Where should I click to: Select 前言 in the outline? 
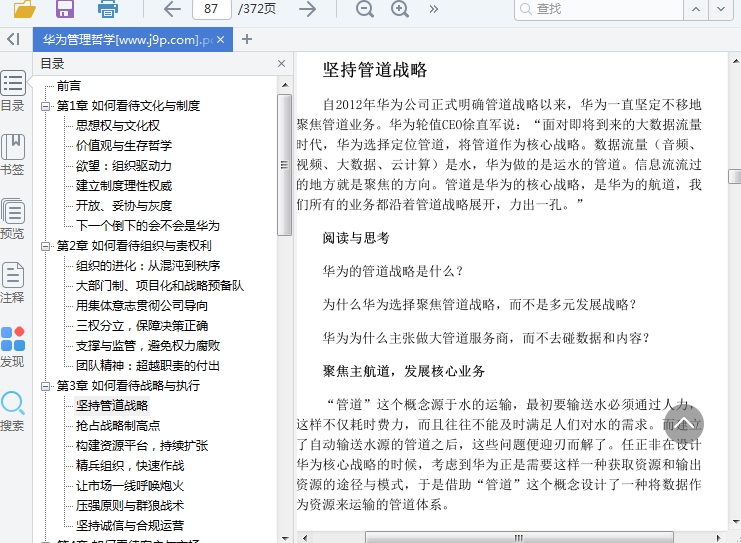pos(69,86)
